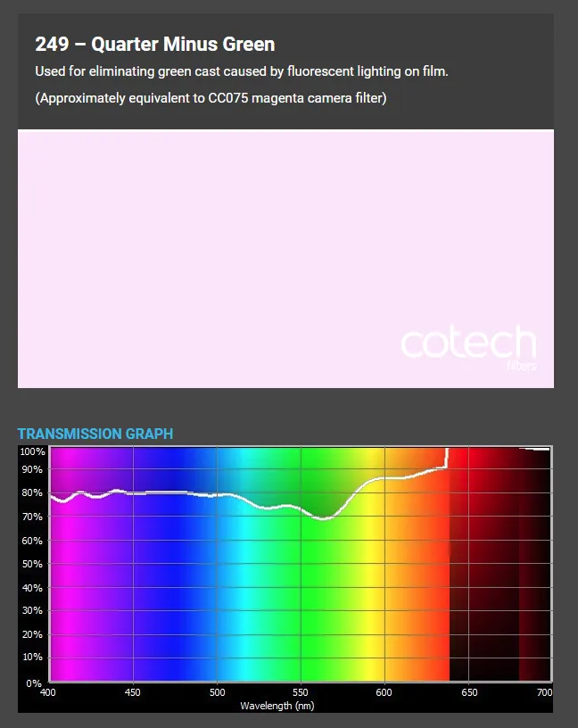578x728 pixels.
Task: Click the CC075 magenta camera filter note
Action: click(x=211, y=98)
